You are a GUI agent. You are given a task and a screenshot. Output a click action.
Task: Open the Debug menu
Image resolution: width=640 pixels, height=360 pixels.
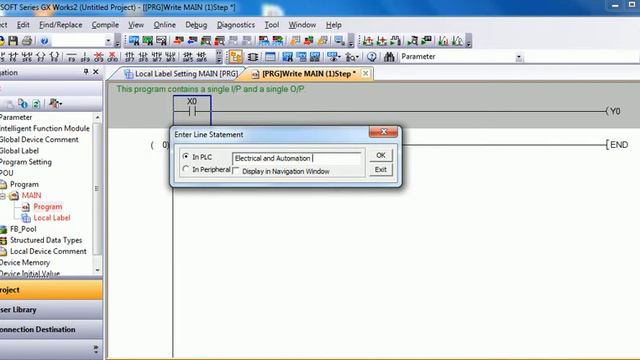(196, 25)
